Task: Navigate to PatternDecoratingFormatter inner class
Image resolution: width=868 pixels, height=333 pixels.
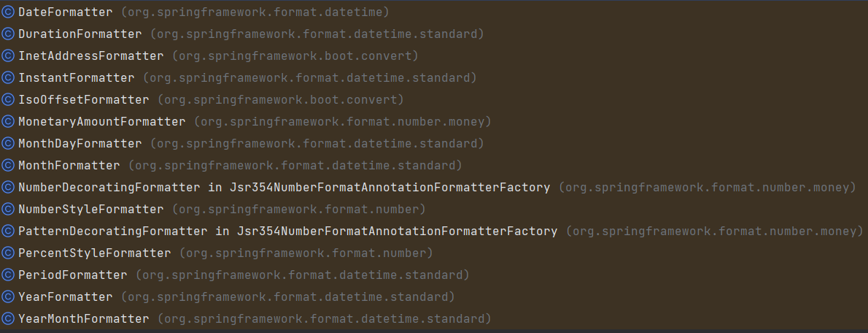Action: pos(434,231)
